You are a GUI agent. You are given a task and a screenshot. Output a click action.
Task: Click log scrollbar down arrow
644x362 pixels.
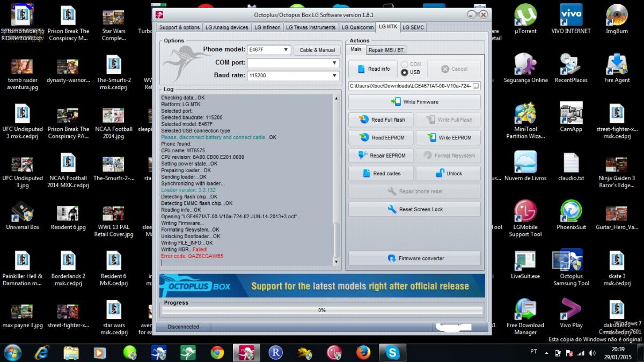click(x=336, y=262)
